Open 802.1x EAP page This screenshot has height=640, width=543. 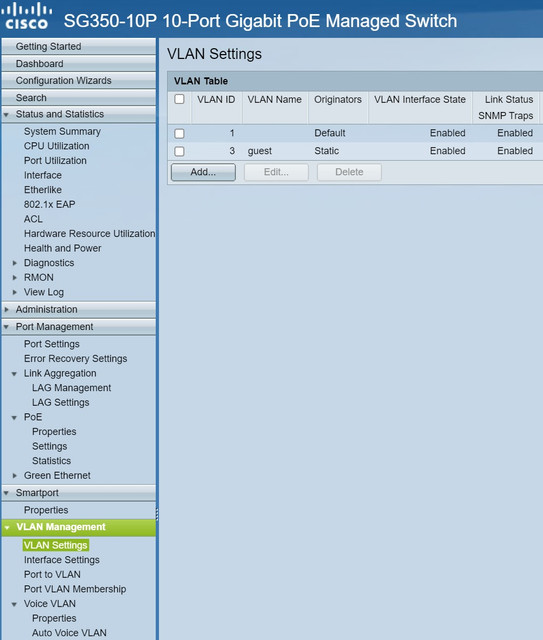tap(49, 204)
